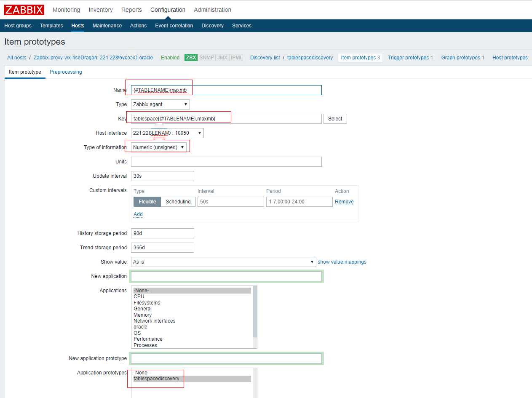Click the New application prototype field

point(226,358)
